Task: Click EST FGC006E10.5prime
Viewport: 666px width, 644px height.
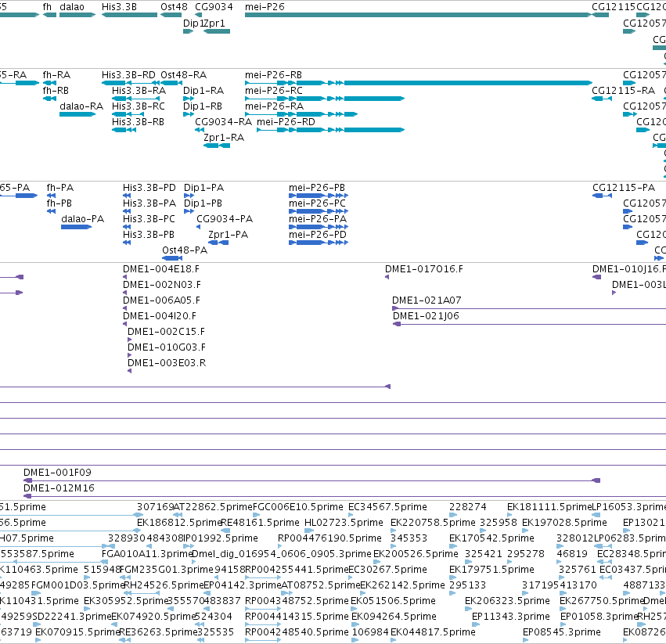Action: [297, 507]
